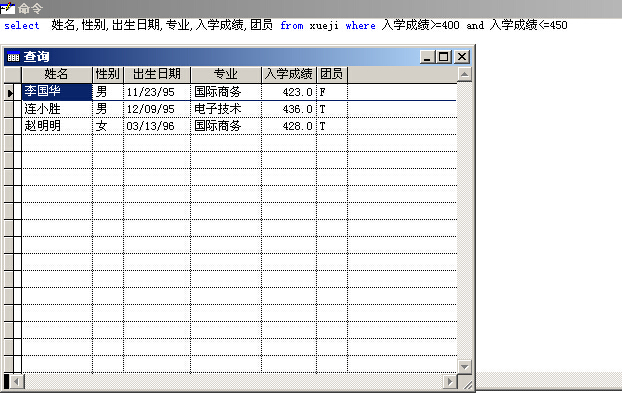This screenshot has height=395, width=622.
Task: Click the 命令 window fox icon
Action: [x=8, y=8]
